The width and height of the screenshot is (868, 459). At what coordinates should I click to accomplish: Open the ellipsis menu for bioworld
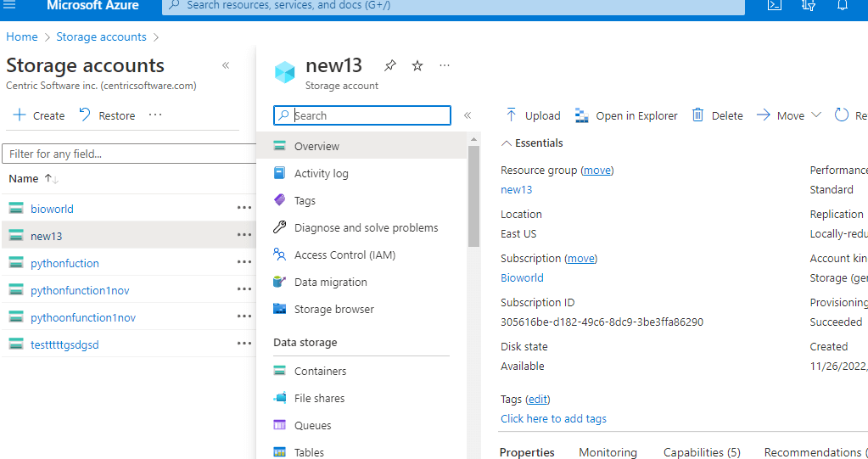click(x=244, y=208)
